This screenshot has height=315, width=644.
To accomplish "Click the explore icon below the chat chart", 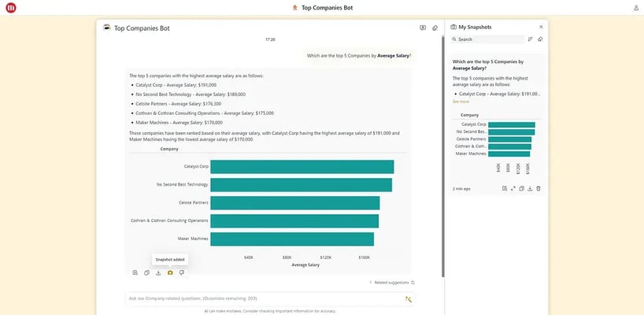I will tap(135, 272).
